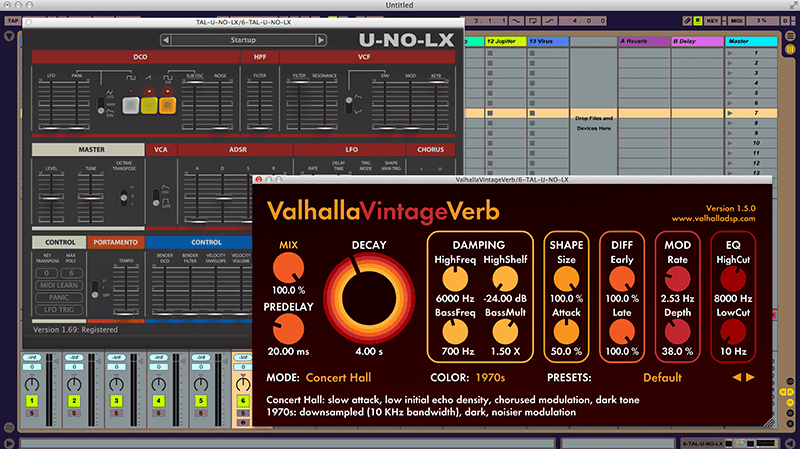Select next preset in U-NO-LX
800x449 pixels.
[321, 40]
